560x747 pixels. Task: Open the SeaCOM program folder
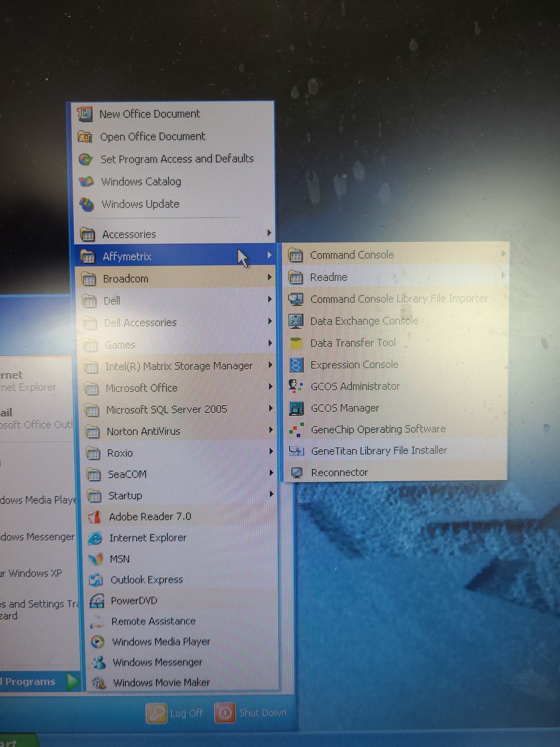[180, 474]
